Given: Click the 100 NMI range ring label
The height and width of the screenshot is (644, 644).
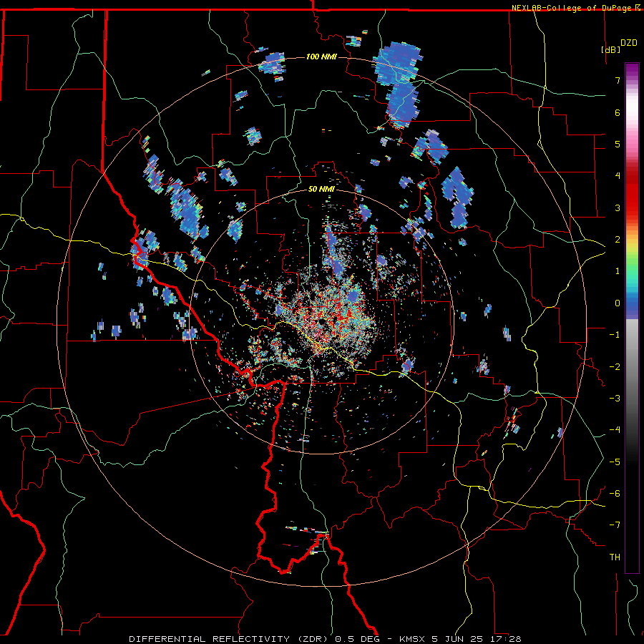Looking at the screenshot, I should tap(321, 57).
